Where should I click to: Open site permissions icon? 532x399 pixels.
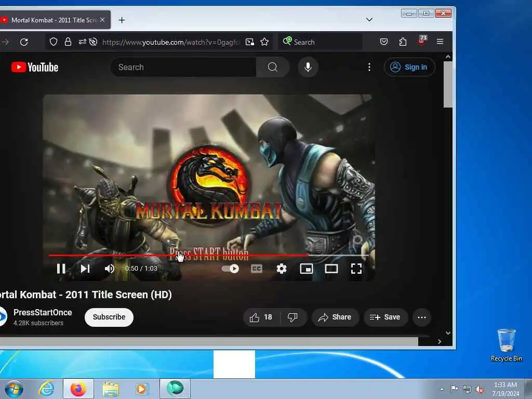point(82,42)
